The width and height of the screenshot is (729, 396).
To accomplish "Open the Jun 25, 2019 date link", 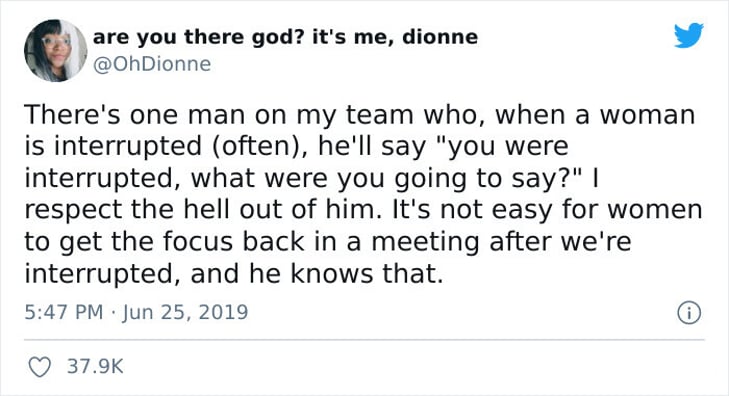I will pos(186,312).
